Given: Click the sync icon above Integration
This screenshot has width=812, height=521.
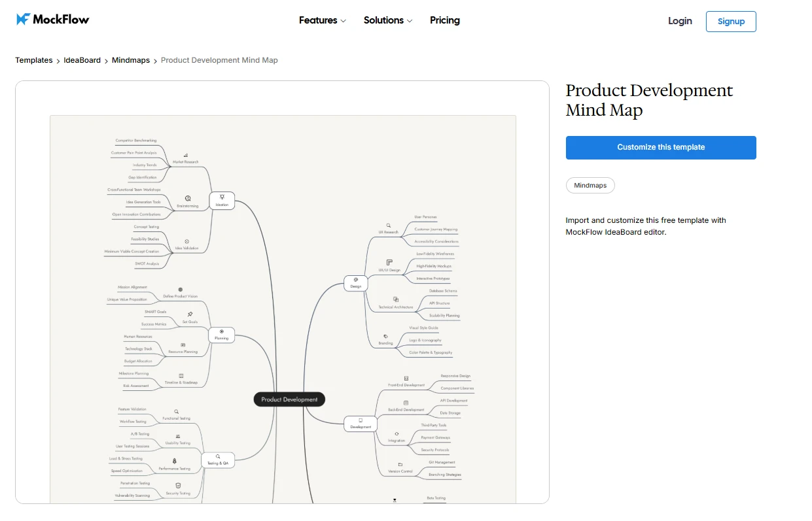Looking at the screenshot, I should pyautogui.click(x=397, y=433).
